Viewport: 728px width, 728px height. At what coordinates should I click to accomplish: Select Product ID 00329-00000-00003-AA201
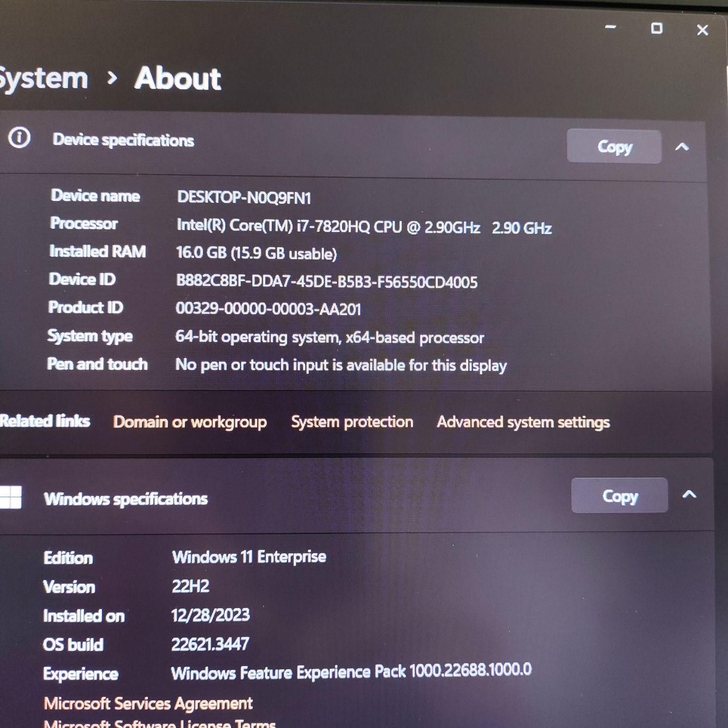coord(268,309)
